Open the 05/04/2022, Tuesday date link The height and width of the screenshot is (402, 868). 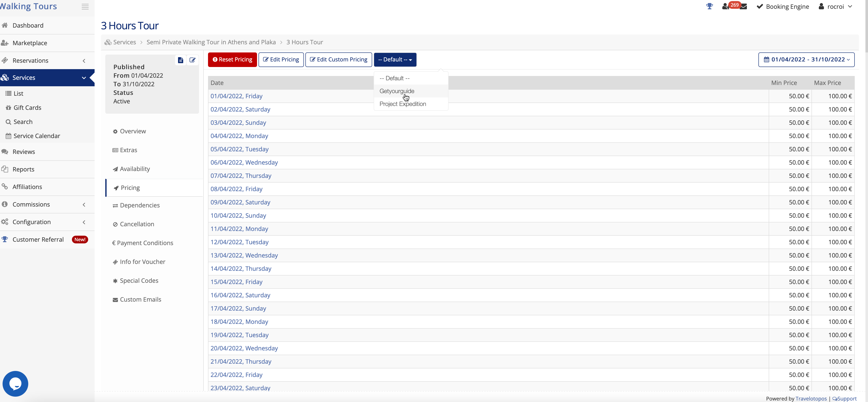(239, 149)
